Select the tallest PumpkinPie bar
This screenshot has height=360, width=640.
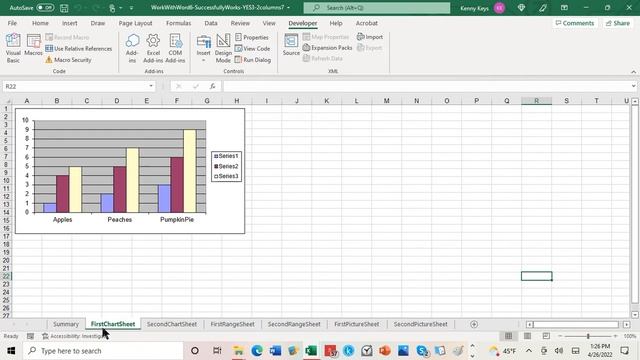(190, 171)
